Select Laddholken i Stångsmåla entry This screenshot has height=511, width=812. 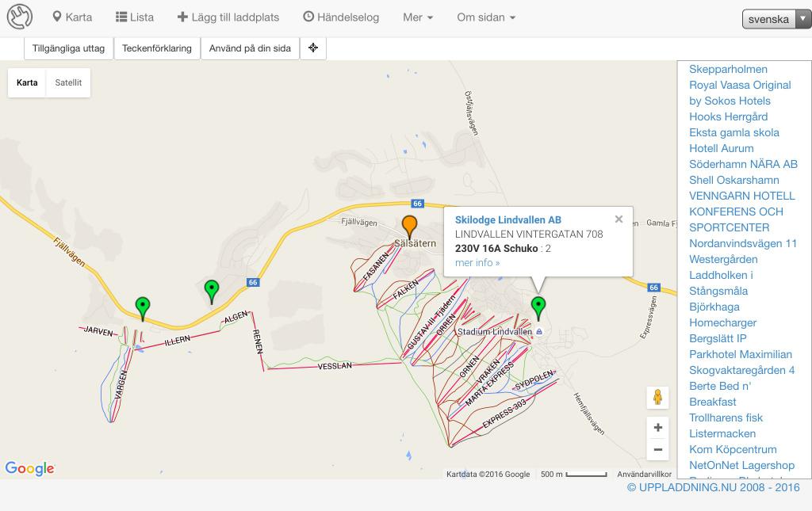click(721, 283)
